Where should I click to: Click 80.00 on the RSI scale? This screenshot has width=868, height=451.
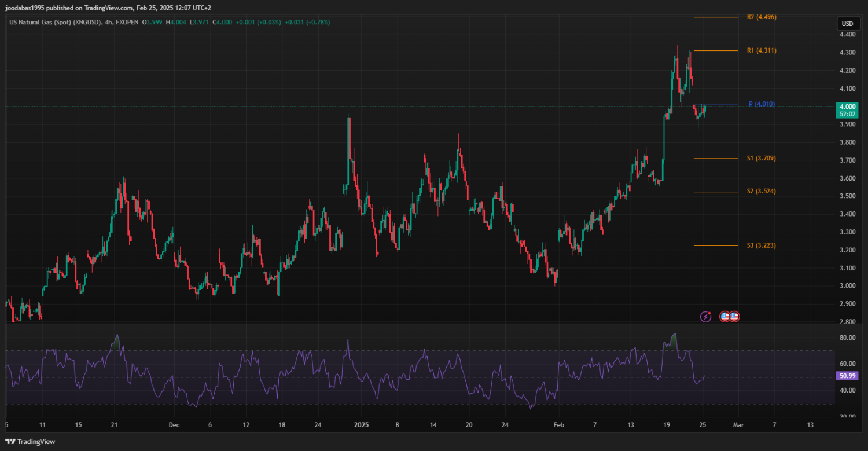(847, 338)
